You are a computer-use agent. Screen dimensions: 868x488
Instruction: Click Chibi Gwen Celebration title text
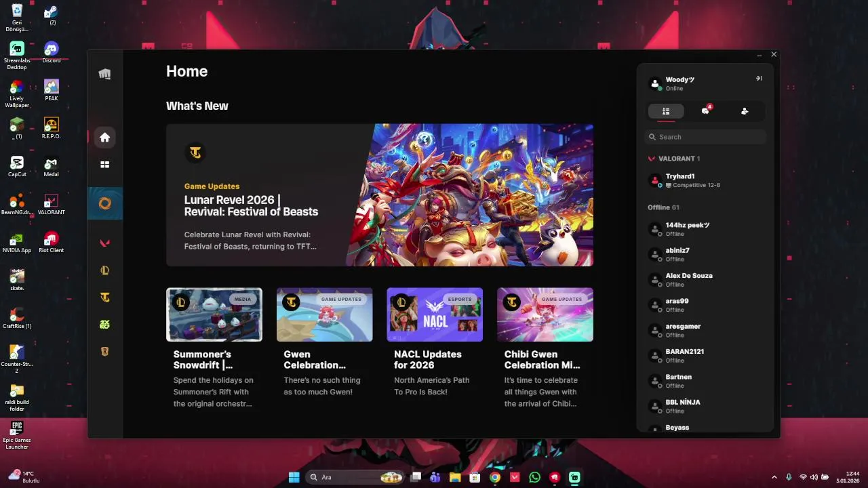[542, 359]
